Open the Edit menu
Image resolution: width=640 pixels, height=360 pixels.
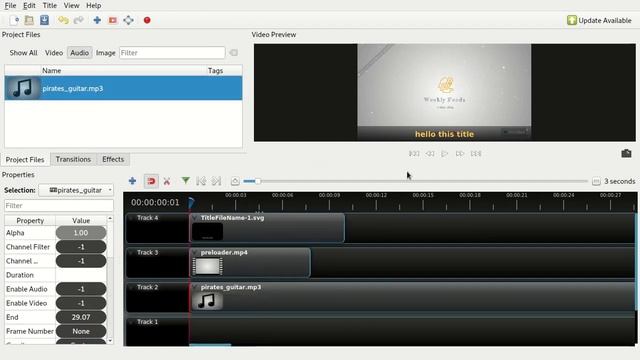pyautogui.click(x=29, y=5)
